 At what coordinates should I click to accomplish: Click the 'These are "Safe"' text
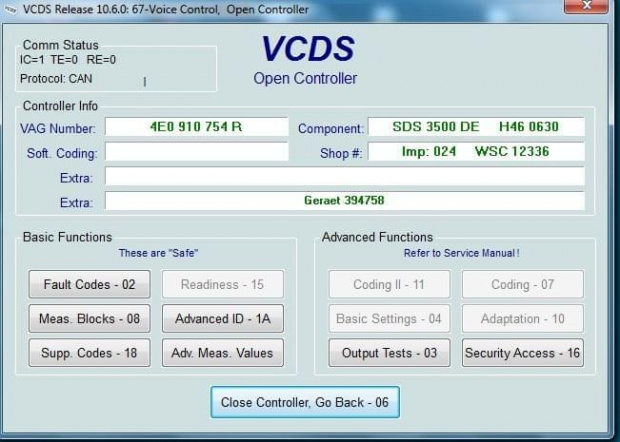click(158, 253)
